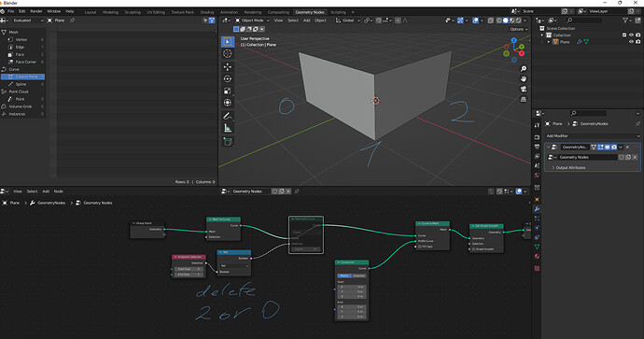The height and width of the screenshot is (339, 644).
Task: Activate the 3D Cursor tool
Action: pyautogui.click(x=227, y=53)
